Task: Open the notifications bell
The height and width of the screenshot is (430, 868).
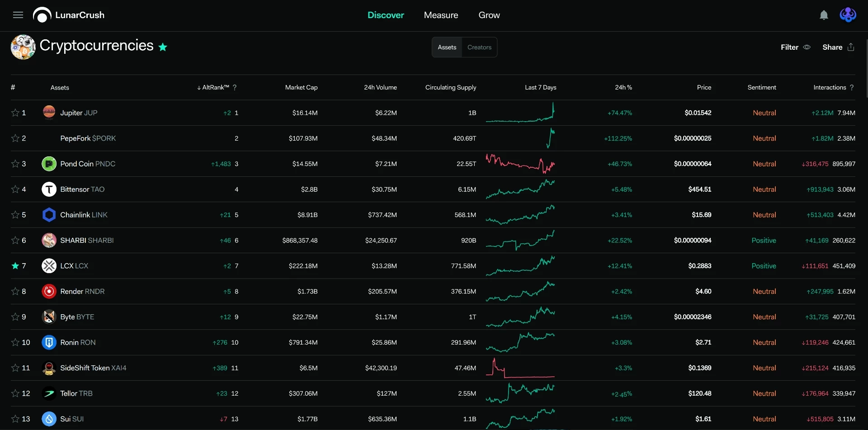Action: pos(824,15)
